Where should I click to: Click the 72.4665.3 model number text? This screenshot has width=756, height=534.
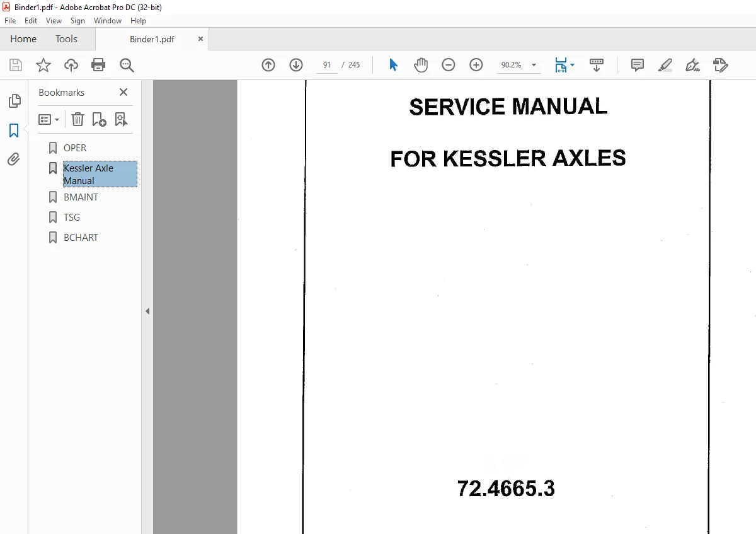pyautogui.click(x=506, y=489)
